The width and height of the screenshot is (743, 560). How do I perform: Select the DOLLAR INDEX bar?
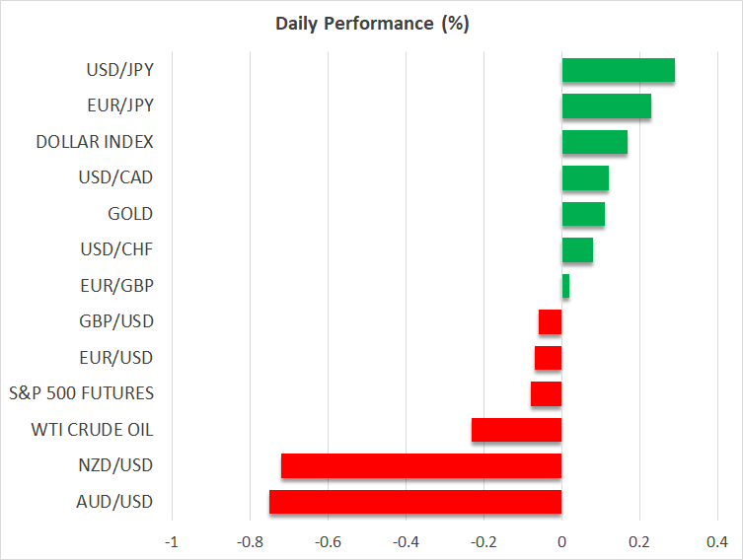(595, 142)
